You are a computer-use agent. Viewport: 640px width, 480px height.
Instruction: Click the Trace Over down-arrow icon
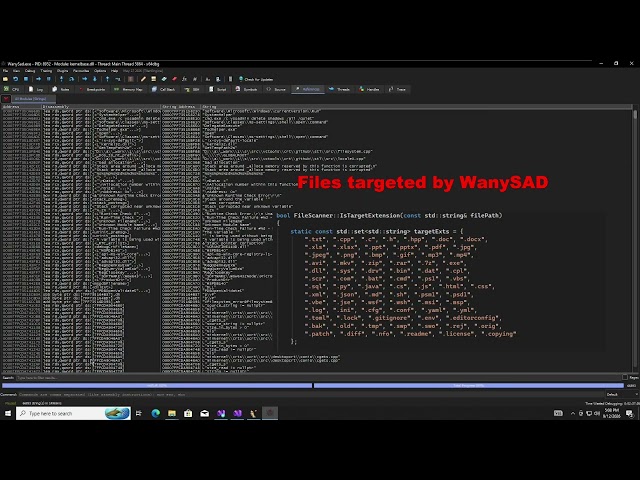click(x=95, y=79)
